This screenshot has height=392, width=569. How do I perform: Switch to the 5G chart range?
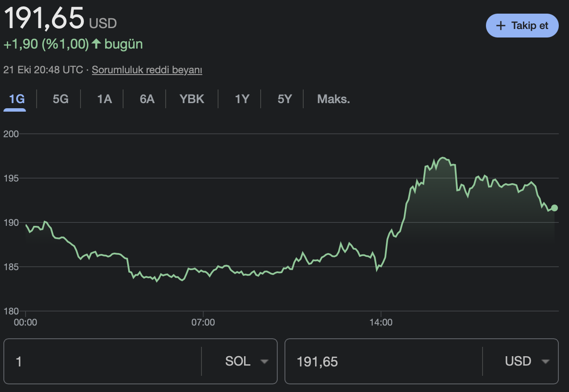click(x=60, y=99)
